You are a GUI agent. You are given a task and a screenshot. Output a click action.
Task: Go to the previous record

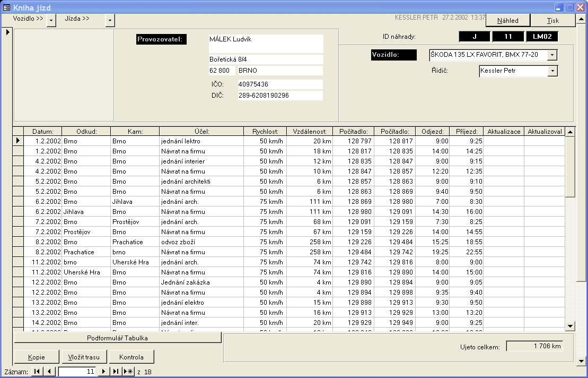point(49,372)
